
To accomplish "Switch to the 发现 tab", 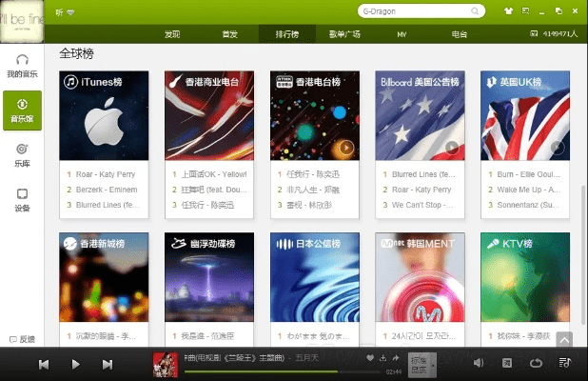I will tap(172, 34).
